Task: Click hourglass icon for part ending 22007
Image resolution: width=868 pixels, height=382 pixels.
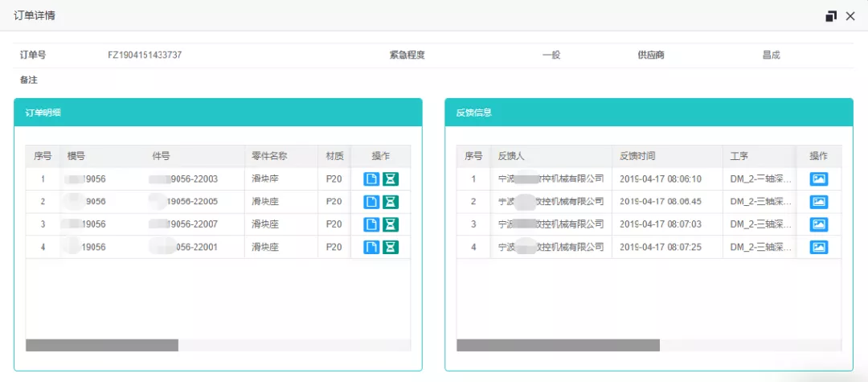Action: pos(391,224)
